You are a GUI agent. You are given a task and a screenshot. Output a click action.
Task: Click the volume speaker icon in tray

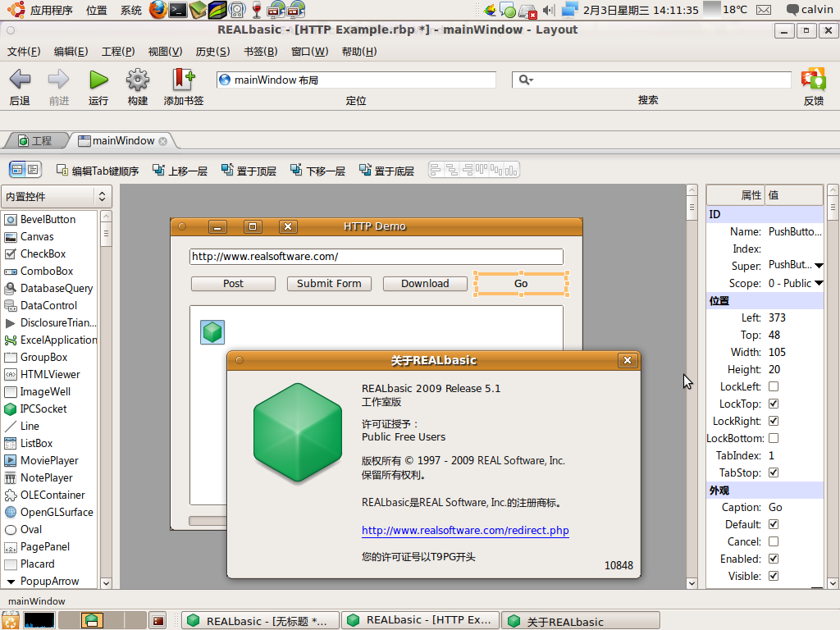click(549, 10)
